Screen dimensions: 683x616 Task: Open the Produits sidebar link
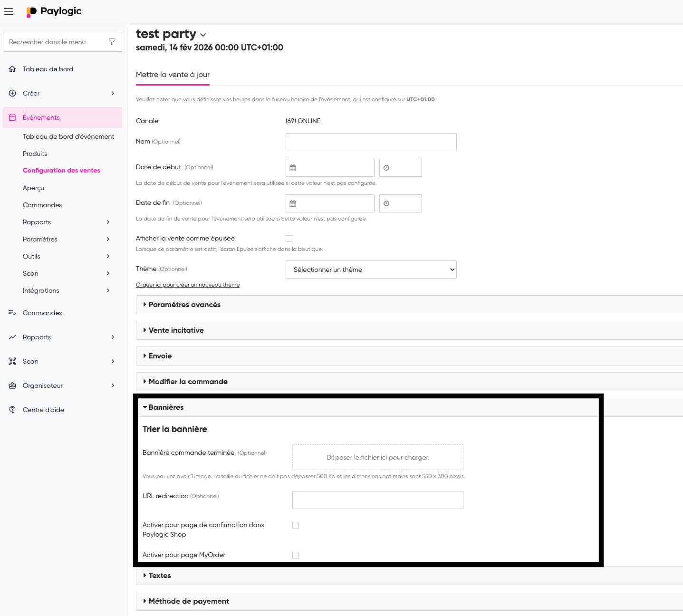click(35, 154)
